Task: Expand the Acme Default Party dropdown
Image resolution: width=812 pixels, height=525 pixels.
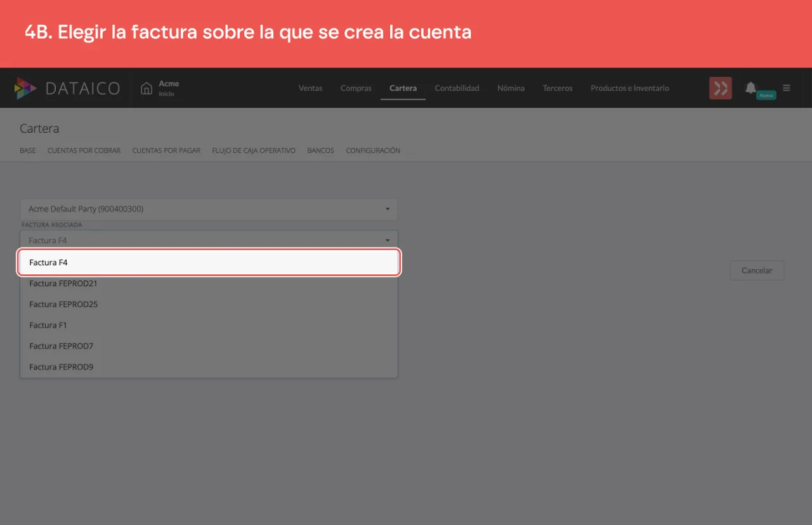Action: point(209,209)
